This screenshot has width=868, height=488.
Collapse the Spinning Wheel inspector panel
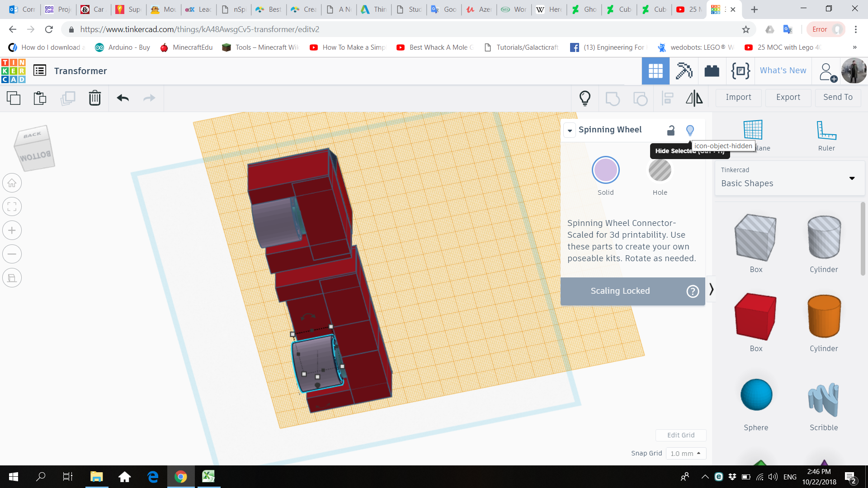click(570, 131)
